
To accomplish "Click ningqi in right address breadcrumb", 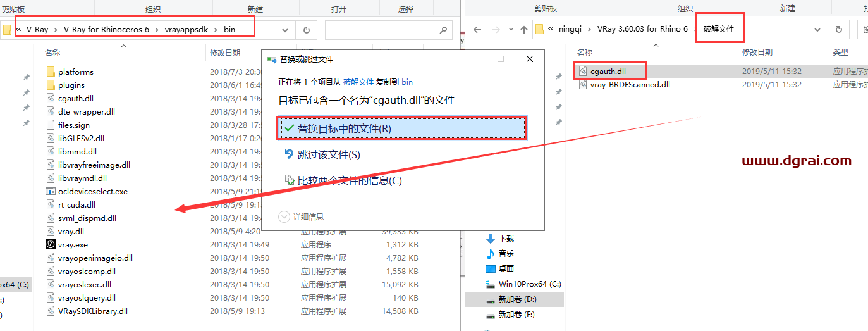I will pyautogui.click(x=572, y=30).
